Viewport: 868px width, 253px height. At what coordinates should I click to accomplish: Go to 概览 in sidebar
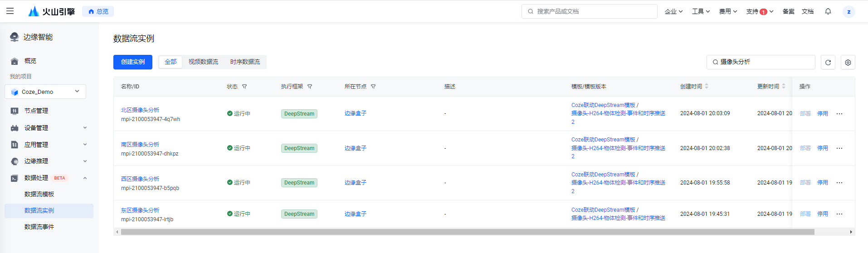(30, 61)
